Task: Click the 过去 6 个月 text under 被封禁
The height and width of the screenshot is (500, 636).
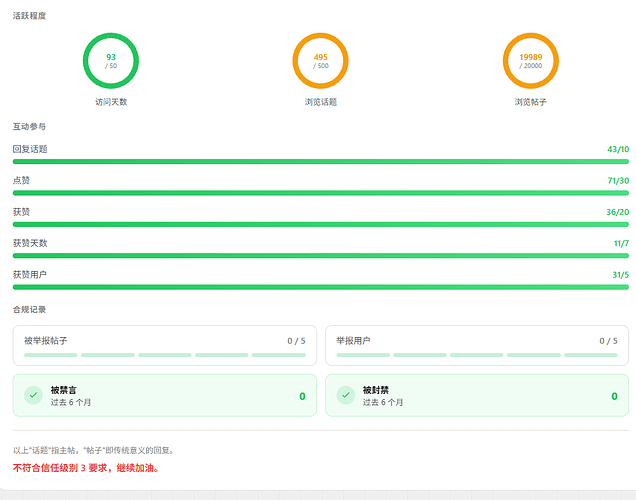Action: pyautogui.click(x=383, y=402)
